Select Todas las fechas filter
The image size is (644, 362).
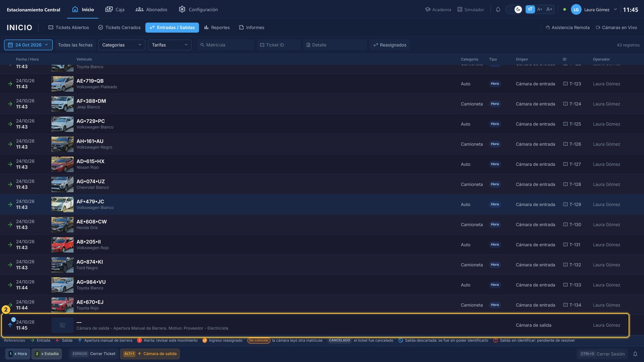pos(75,45)
